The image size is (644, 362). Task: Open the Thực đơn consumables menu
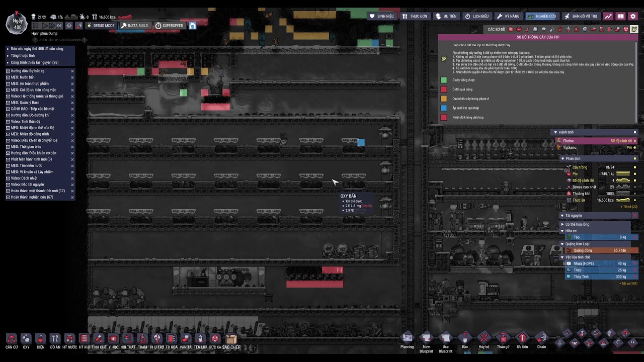point(415,16)
